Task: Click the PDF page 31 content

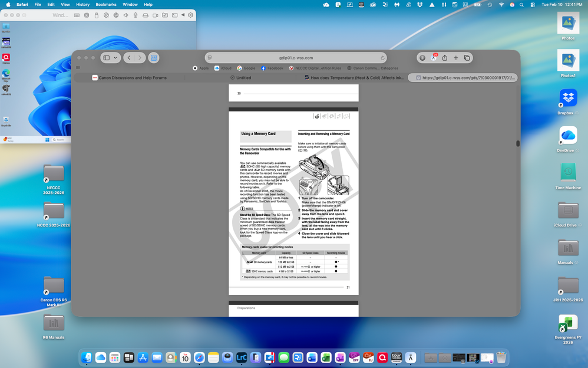Action: tap(293, 201)
